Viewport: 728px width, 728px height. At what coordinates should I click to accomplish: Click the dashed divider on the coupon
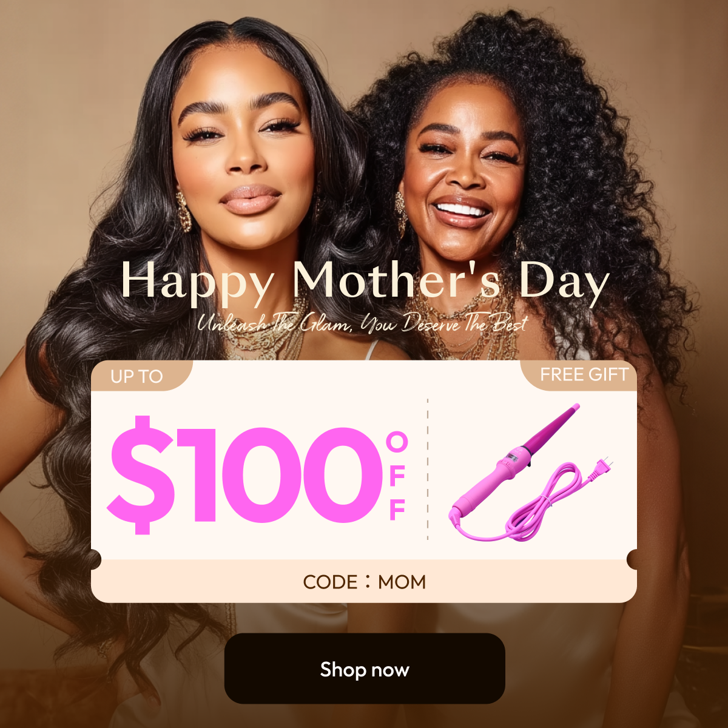point(428,469)
